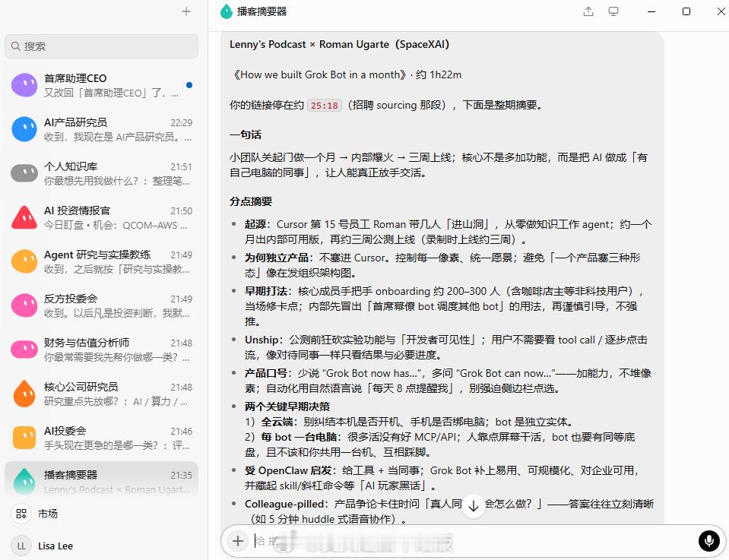Image resolution: width=729 pixels, height=560 pixels.
Task: Open the Agent 研究与实操教练 conversation
Action: [x=101, y=261]
